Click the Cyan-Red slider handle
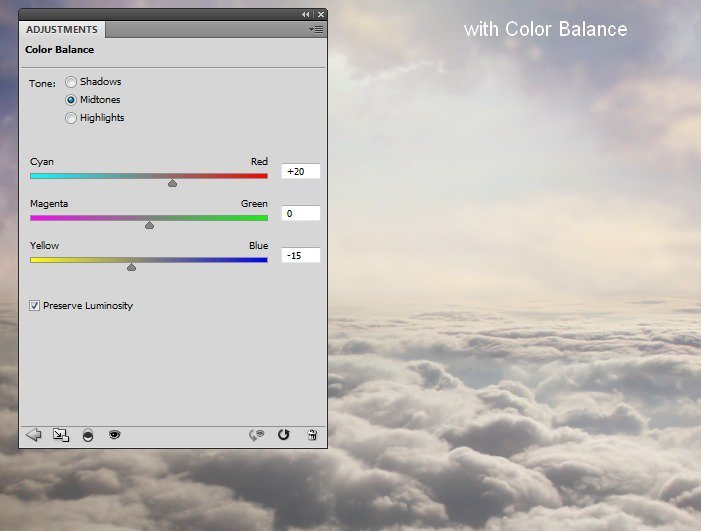 tap(172, 183)
